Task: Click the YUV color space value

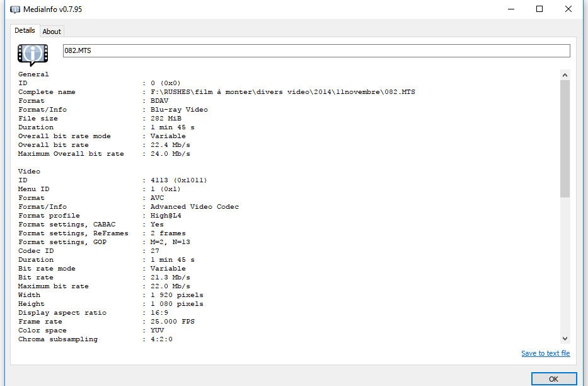Action: coord(157,330)
